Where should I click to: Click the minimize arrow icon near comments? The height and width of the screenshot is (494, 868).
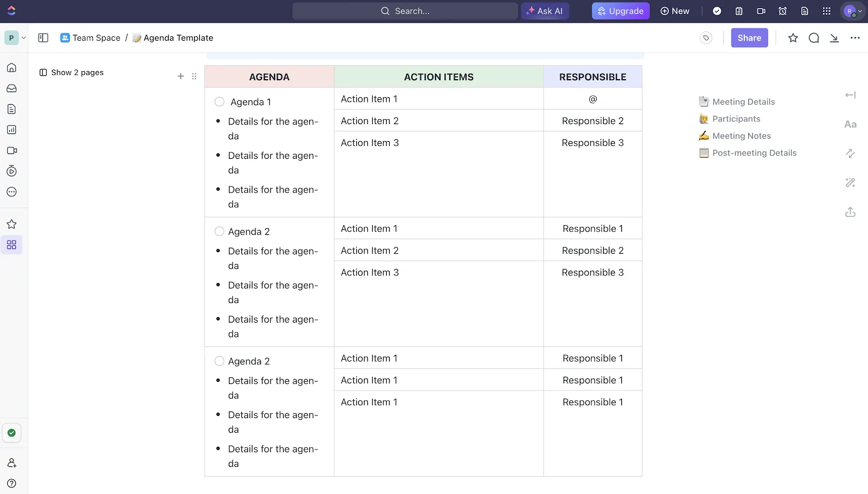coord(834,38)
